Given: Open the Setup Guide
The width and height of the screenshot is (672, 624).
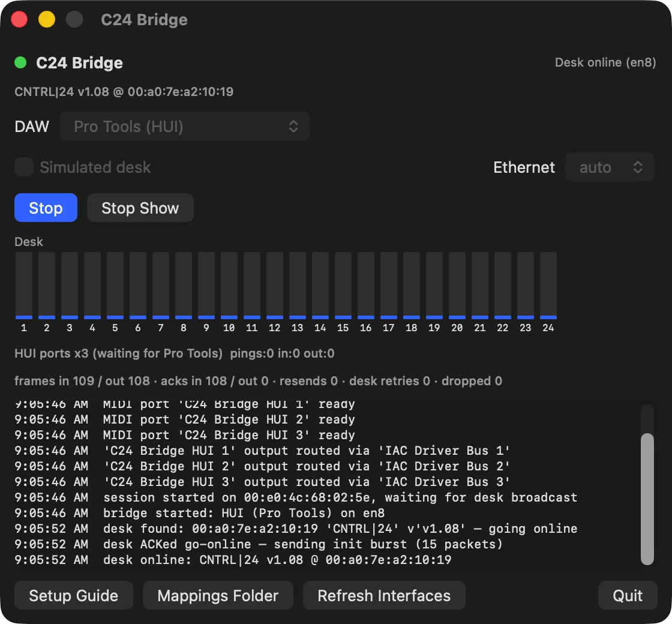Looking at the screenshot, I should coord(74,595).
